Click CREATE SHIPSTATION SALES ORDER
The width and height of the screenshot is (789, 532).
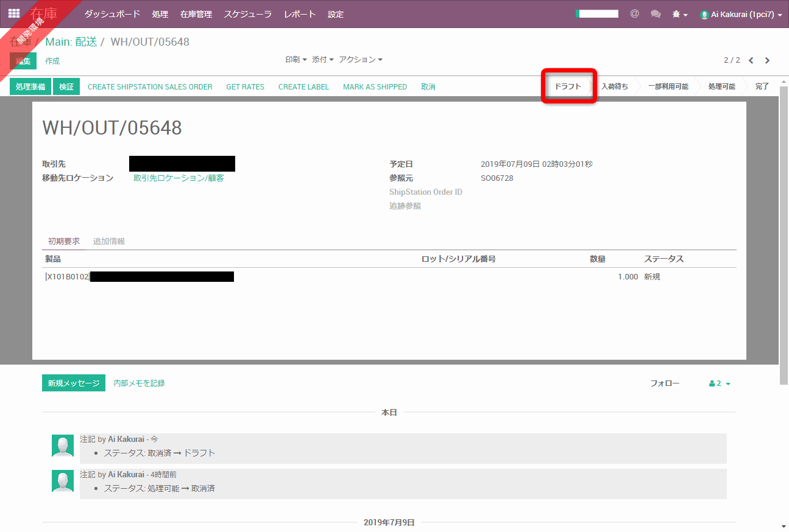[x=150, y=86]
